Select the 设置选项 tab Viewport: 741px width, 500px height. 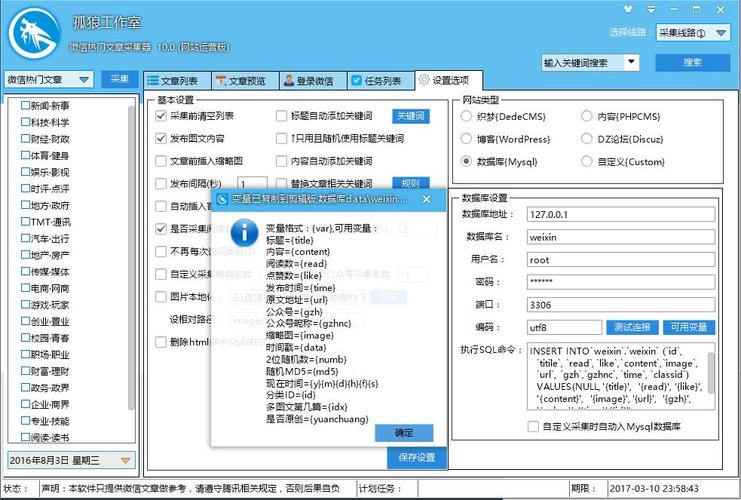tap(448, 80)
